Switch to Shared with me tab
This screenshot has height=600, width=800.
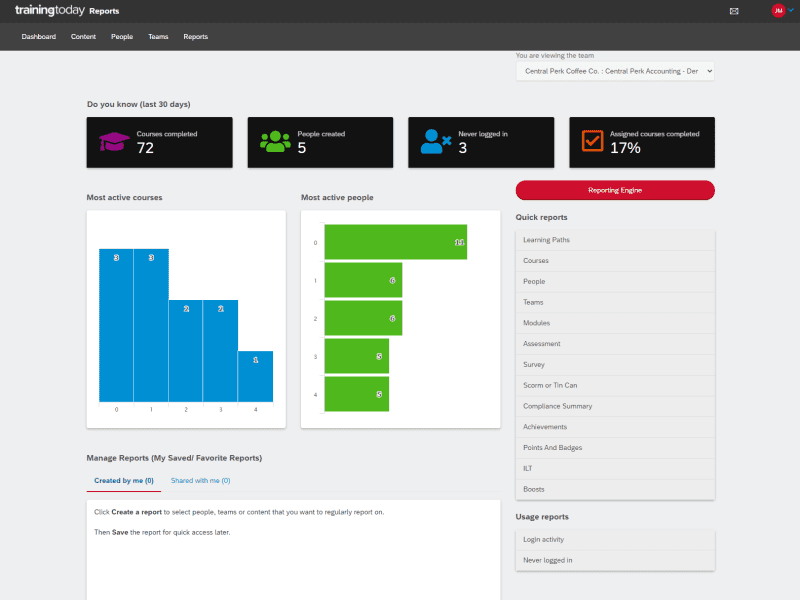[x=200, y=481]
